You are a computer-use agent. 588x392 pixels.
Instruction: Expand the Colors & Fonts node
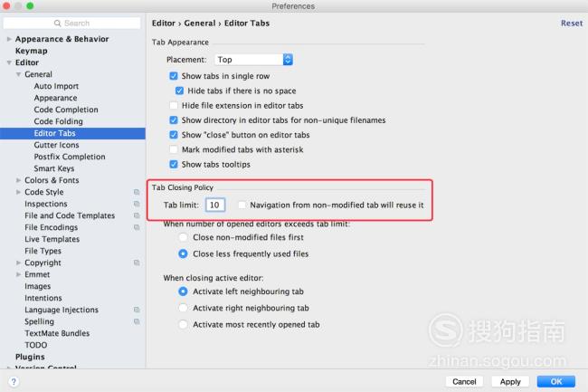[x=18, y=180]
